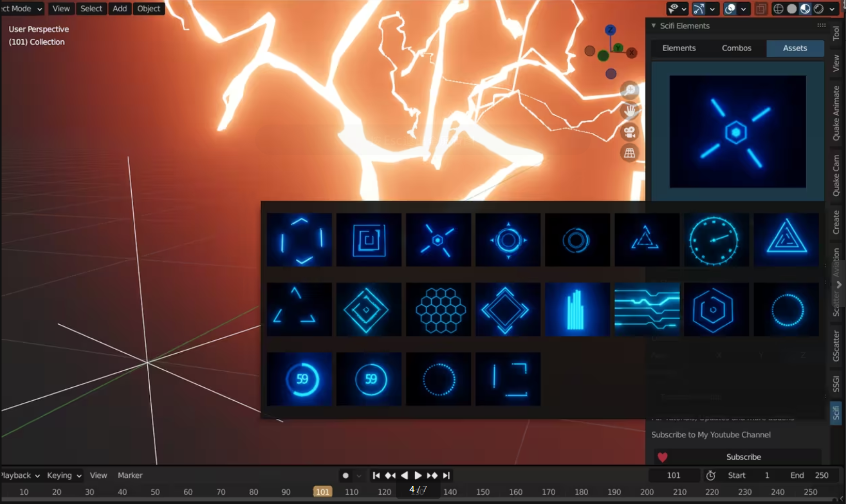Open the Add menu in header
This screenshot has width=846, height=504.
pos(119,9)
